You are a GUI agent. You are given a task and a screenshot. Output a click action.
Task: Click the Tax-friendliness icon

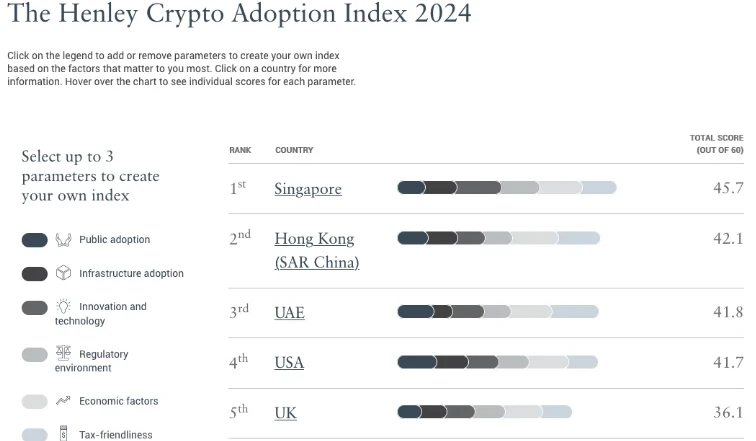63,434
